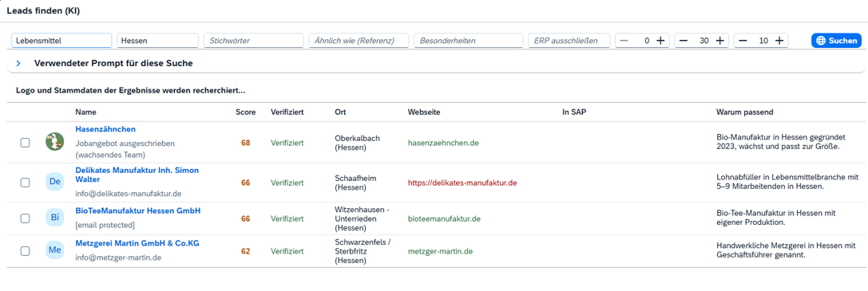
Task: Visit https://delikates-manufaktur.de website link
Action: click(x=462, y=183)
